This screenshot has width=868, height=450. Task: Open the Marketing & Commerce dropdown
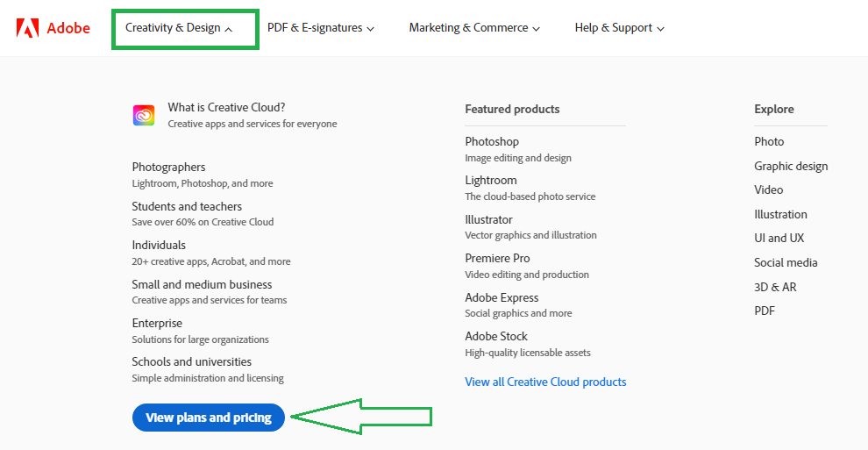(x=473, y=28)
